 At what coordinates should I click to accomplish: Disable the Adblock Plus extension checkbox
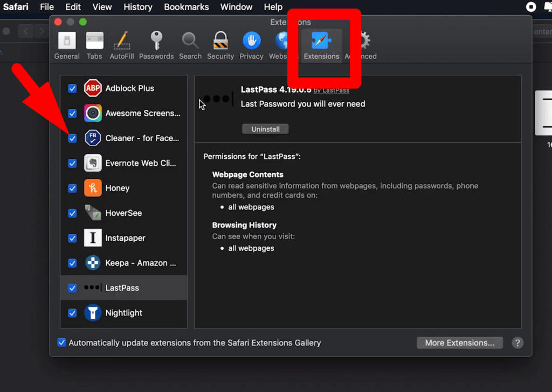[72, 88]
